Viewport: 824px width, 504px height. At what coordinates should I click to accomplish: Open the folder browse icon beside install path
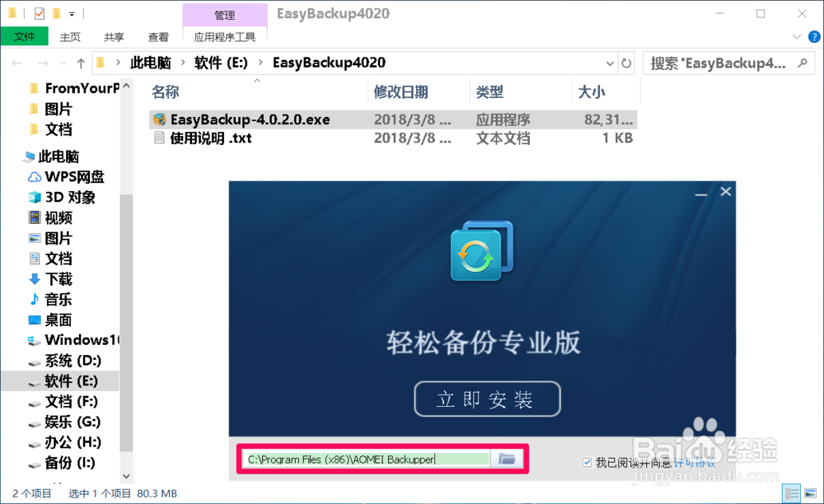tap(507, 459)
